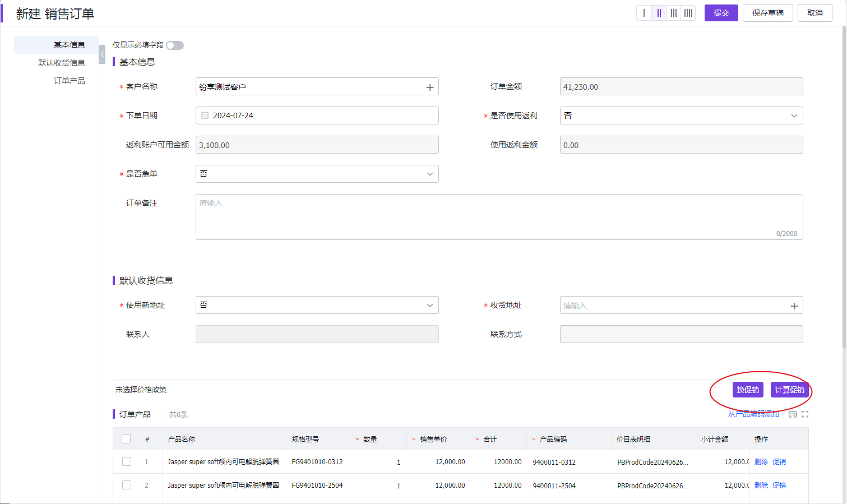The width and height of the screenshot is (847, 504).
Task: Click inside the 订单备注 text area
Action: 499,216
